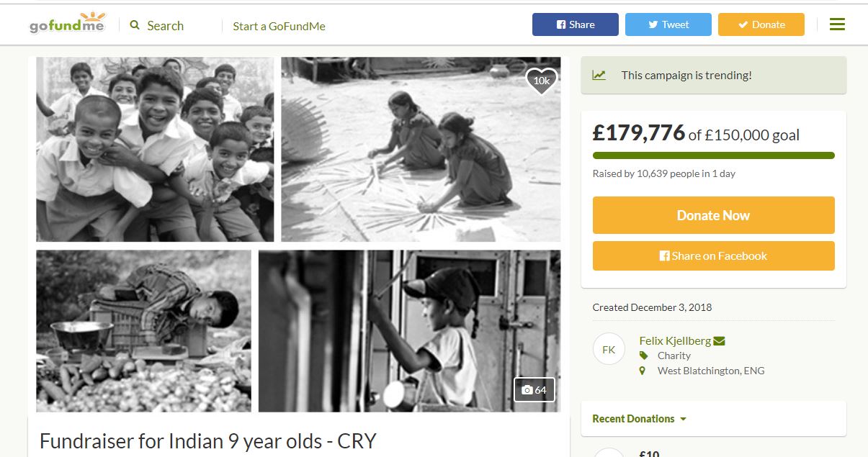
Task: Click the envelope icon beside Felix Kjellberg
Action: (719, 341)
